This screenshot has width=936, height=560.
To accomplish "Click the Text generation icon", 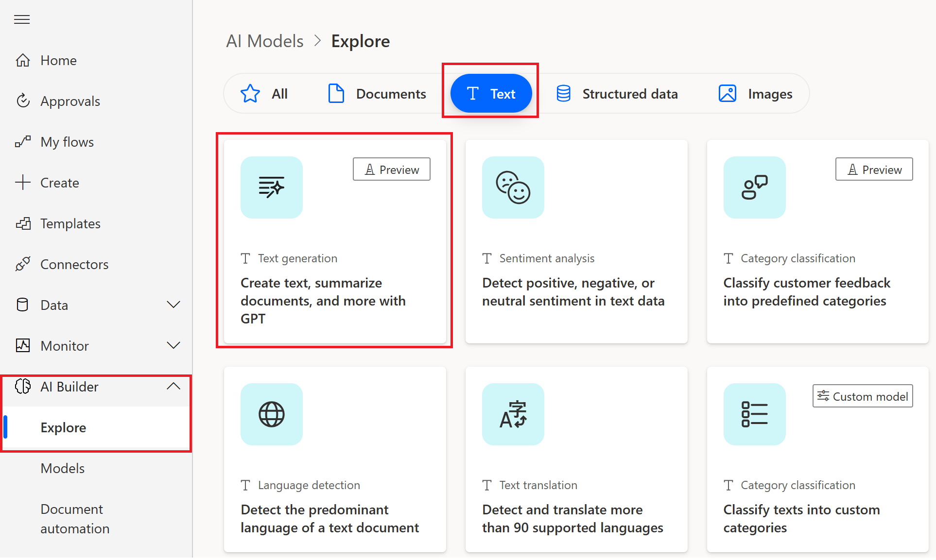I will click(x=271, y=187).
